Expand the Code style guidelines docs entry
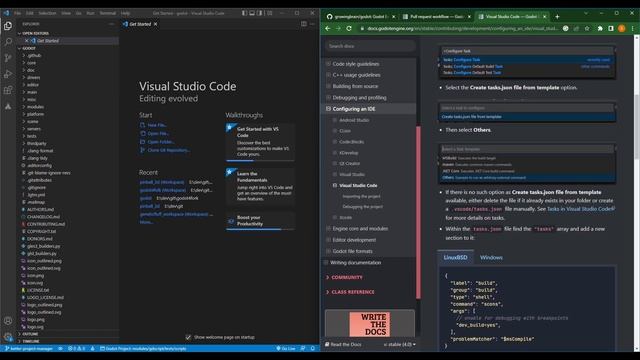Image resolution: width=640 pixels, height=360 pixels. tap(328, 64)
